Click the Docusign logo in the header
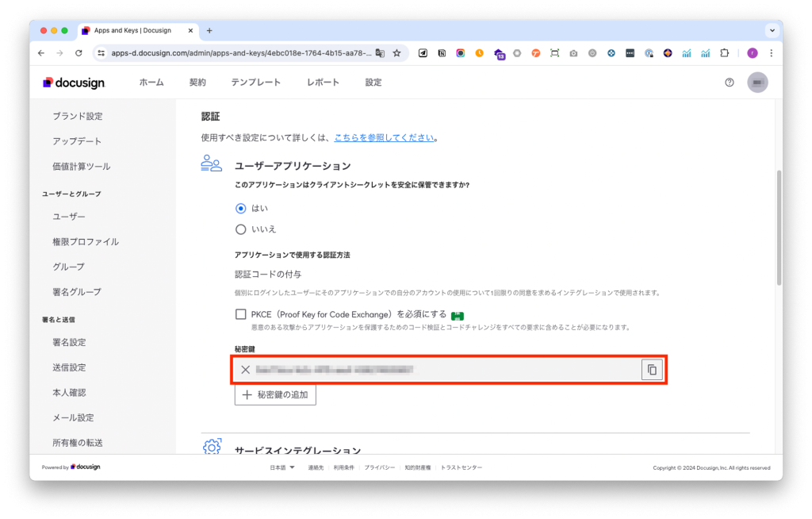This screenshot has width=812, height=519. 74,83
